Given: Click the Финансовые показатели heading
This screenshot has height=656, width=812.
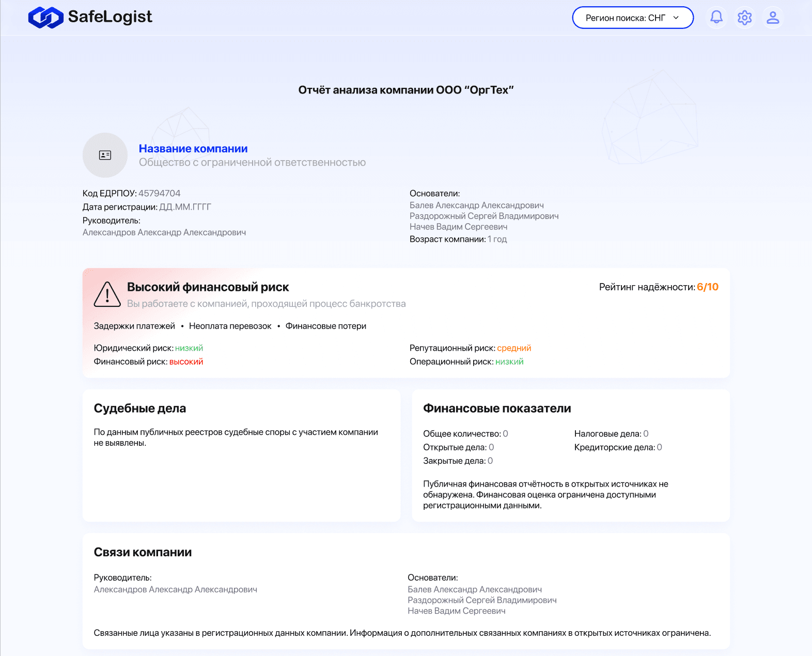Looking at the screenshot, I should click(497, 408).
